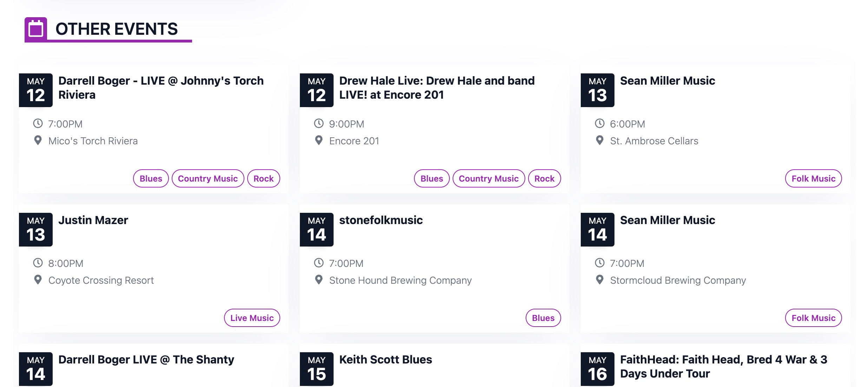Screen dimensions: 868x387
Task: Select Blues tag on Darrell Boger May 12 card
Action: pos(151,178)
